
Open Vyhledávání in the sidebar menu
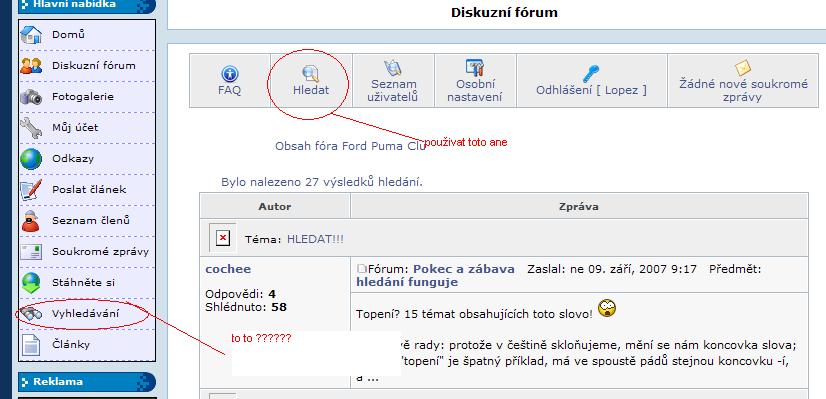(x=85, y=314)
